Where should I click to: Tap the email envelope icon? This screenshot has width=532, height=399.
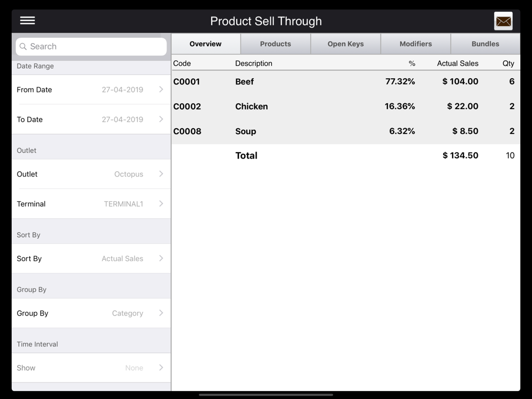point(503,21)
